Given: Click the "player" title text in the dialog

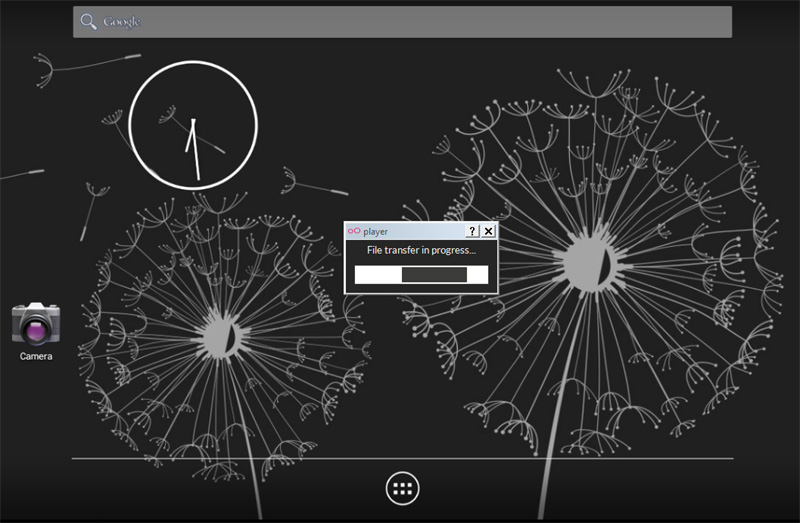Looking at the screenshot, I should (376, 231).
